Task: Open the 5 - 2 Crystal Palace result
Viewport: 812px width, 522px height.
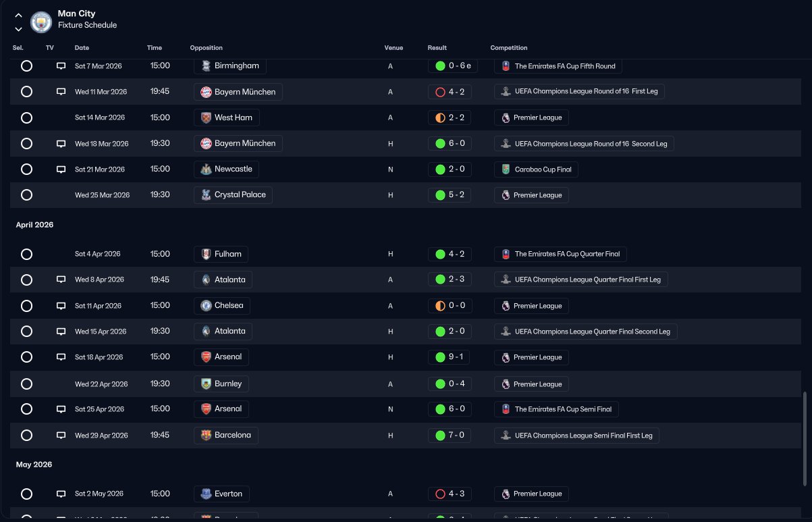Action: [450, 194]
